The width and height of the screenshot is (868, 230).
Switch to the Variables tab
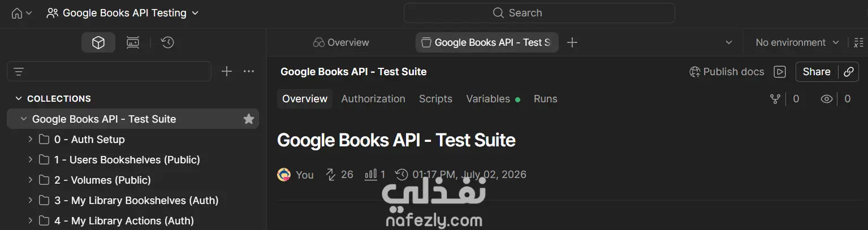tap(488, 99)
